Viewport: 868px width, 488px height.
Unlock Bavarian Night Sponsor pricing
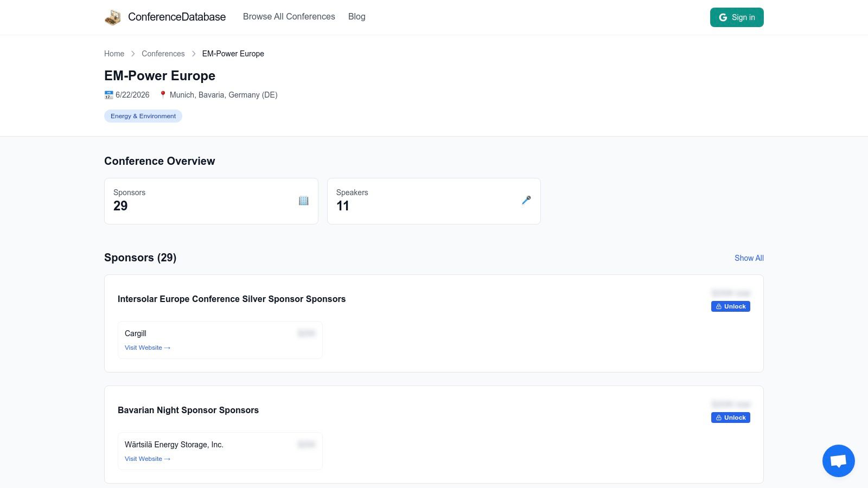(730, 418)
